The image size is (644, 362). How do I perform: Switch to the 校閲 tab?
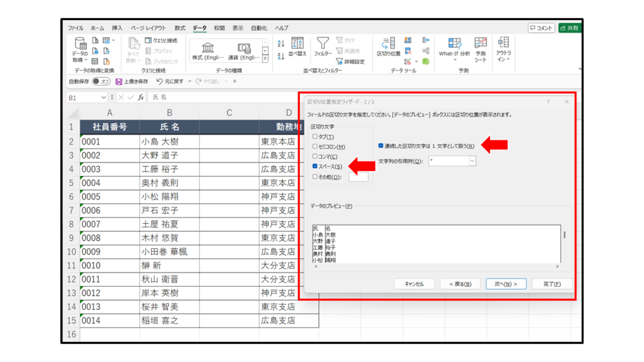[x=219, y=28]
